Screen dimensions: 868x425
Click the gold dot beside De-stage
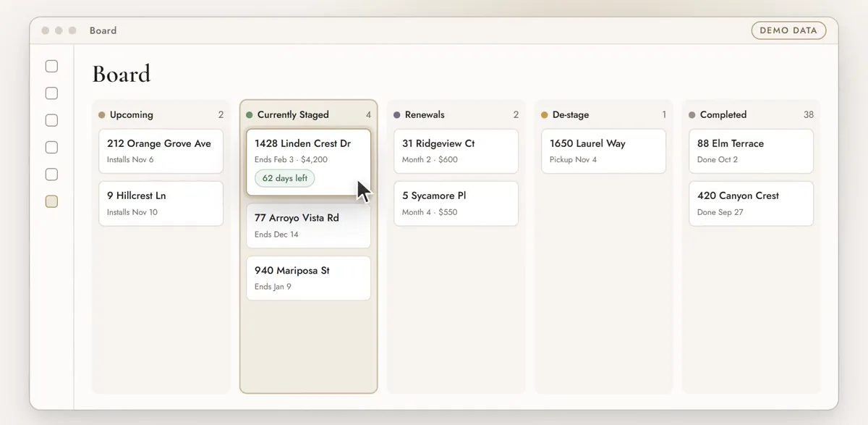coord(545,115)
